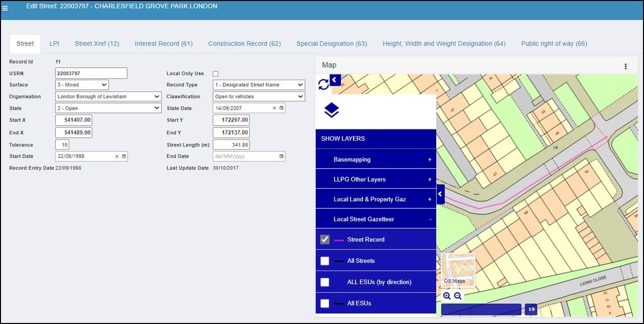The image size is (644, 324).
Task: Collapse layers panel with side arrow
Action: tap(440, 194)
